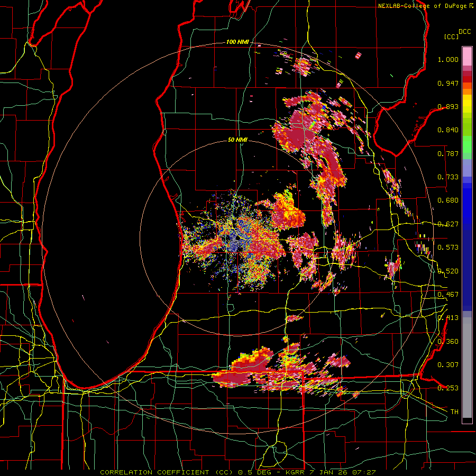Image resolution: width=476 pixels, height=476 pixels.
Task: Click the 0.893 scale value
Action: coord(448,106)
